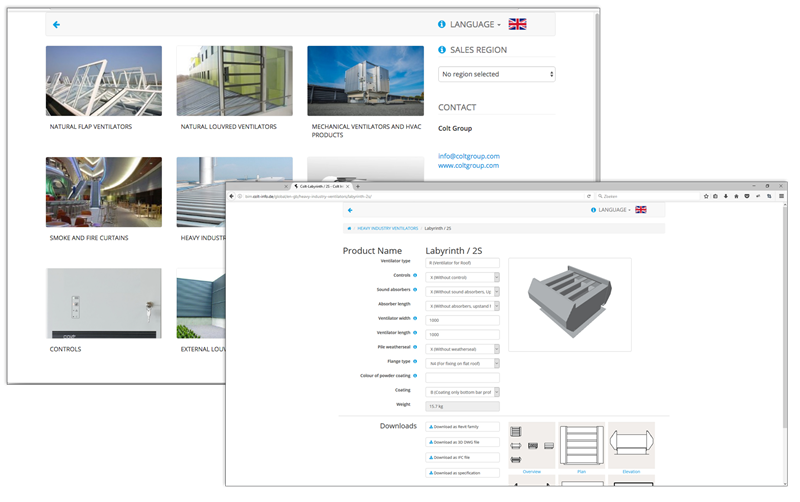Click the UK flag icon on the catalog page
The image size is (800, 502).
(x=518, y=24)
